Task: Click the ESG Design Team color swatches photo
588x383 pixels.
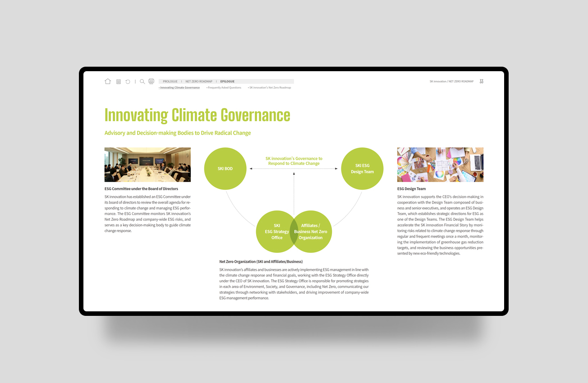Action: click(440, 164)
